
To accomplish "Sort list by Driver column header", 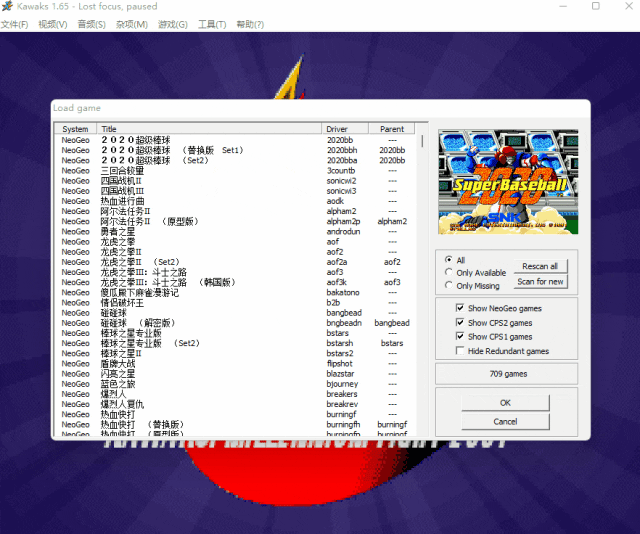I will tap(345, 129).
